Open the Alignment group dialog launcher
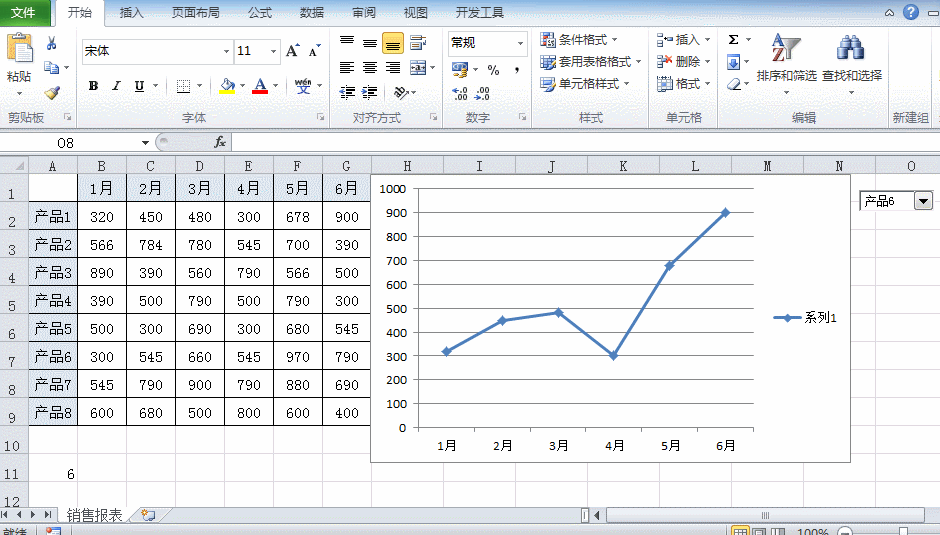The height and width of the screenshot is (535, 940). pos(433,118)
